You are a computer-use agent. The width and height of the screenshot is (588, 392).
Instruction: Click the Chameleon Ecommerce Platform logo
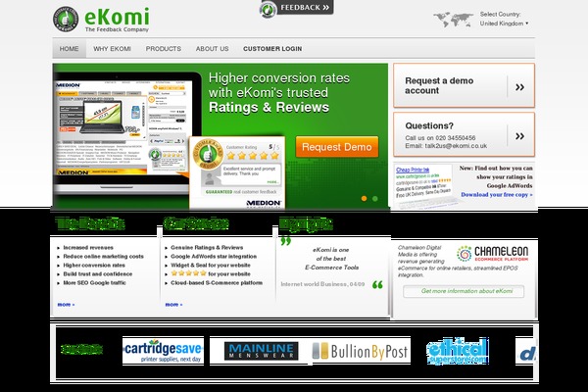point(492,254)
